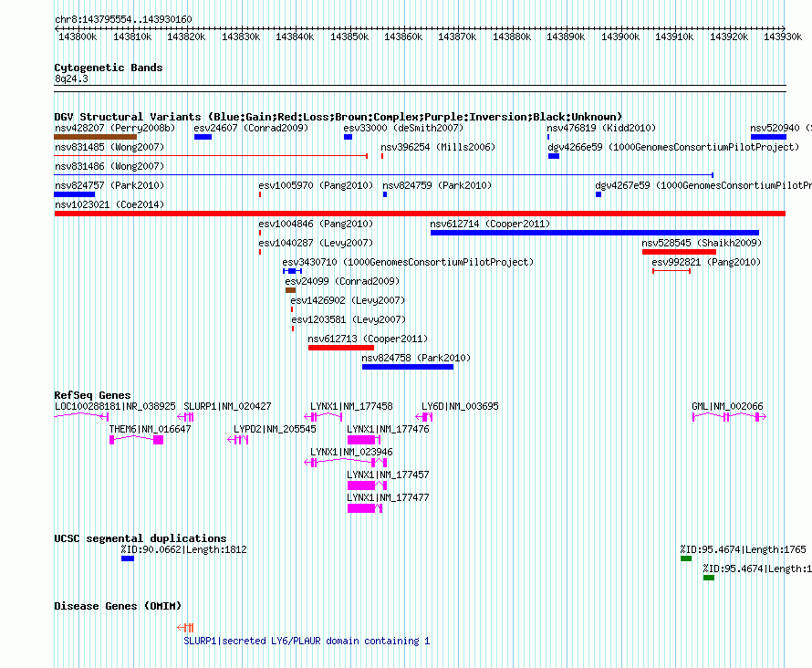Viewport: 812px width, 668px height.
Task: Click LY6D|NM_003695 gene label
Action: 460,406
